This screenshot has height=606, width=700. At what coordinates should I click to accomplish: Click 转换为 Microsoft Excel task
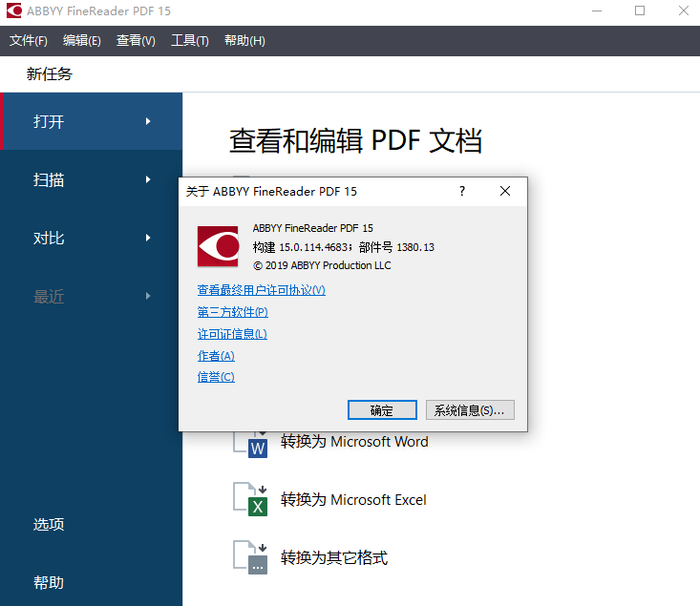tap(353, 500)
